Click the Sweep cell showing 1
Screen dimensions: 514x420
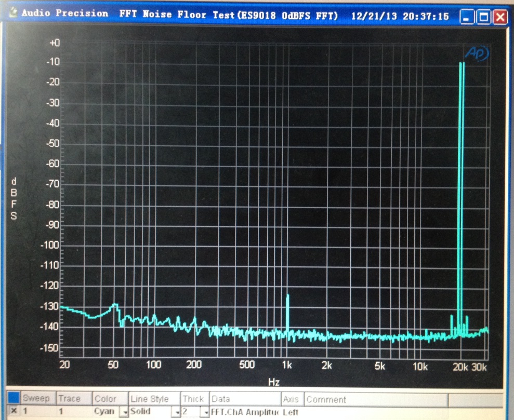tap(38, 411)
